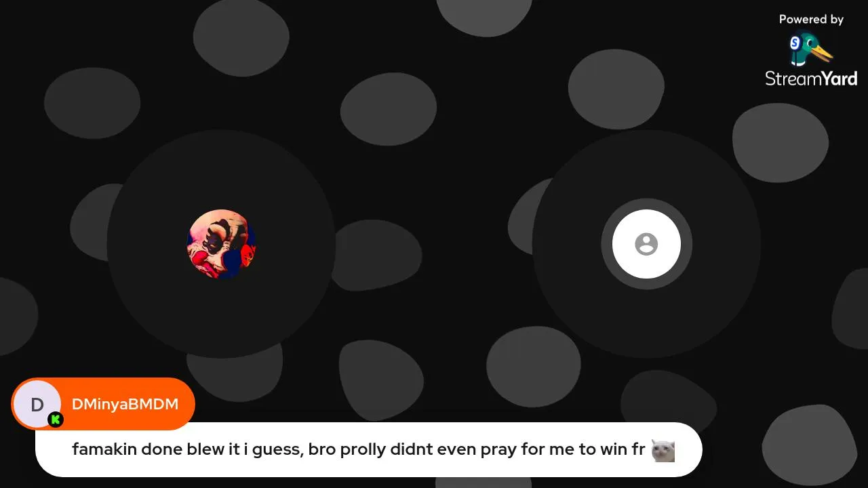This screenshot has width=868, height=488.
Task: Select the default person icon of right participant
Action: click(x=646, y=244)
